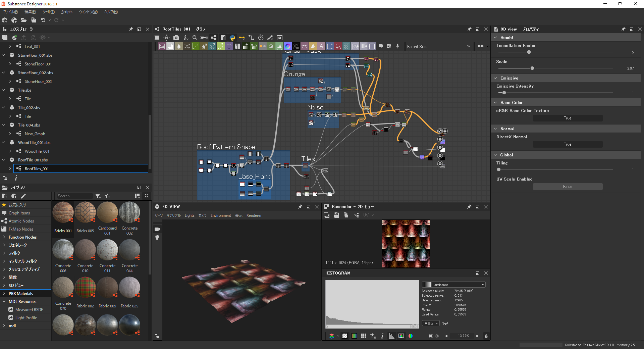Open the Scripts menu
644x349 pixels.
point(67,12)
